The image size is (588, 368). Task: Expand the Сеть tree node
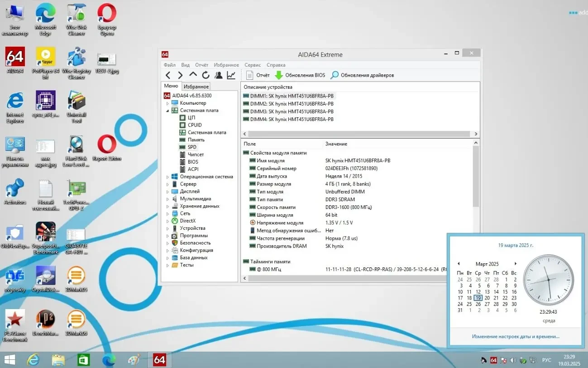[x=167, y=213]
